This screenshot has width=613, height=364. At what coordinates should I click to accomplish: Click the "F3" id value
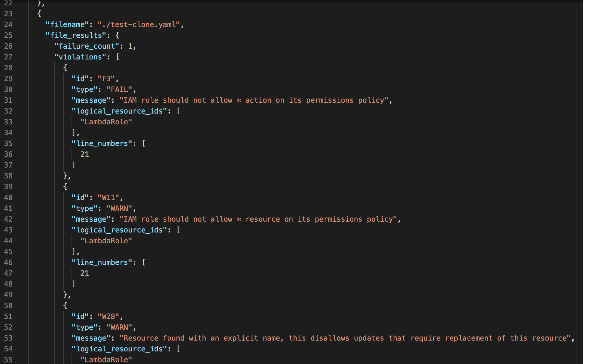(106, 79)
